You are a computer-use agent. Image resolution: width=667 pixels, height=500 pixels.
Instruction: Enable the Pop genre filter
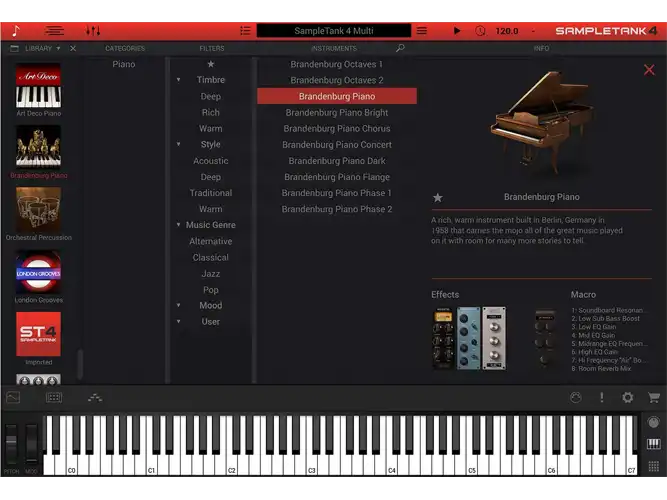211,290
